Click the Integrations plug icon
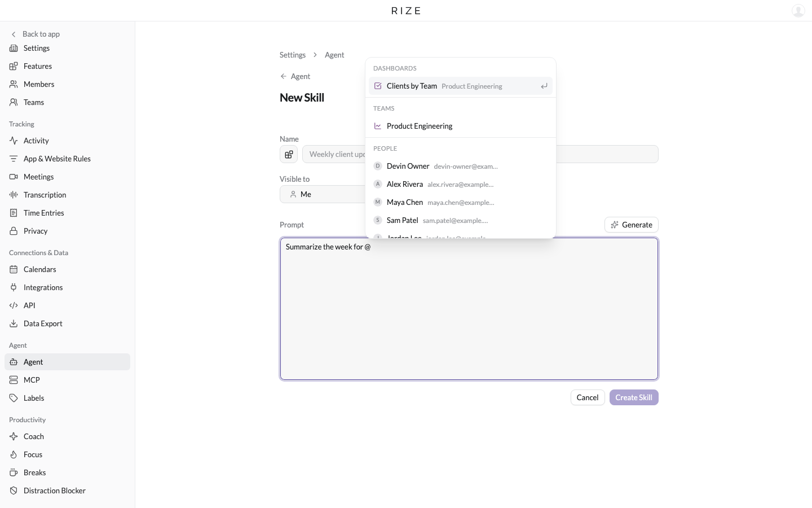Image resolution: width=812 pixels, height=508 pixels. coord(14,287)
